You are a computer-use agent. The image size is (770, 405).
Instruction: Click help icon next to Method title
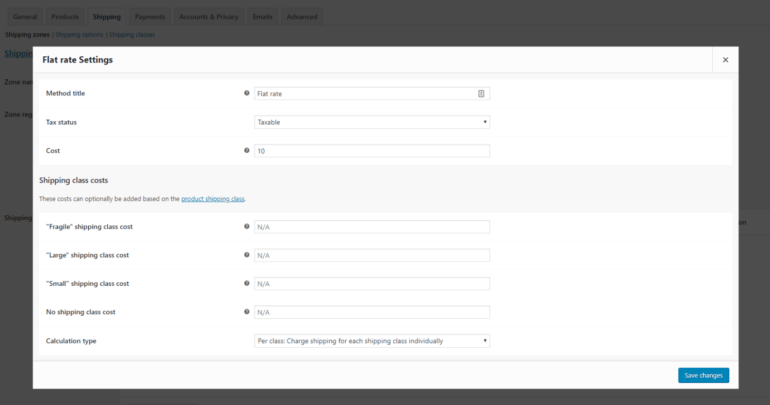pos(247,93)
